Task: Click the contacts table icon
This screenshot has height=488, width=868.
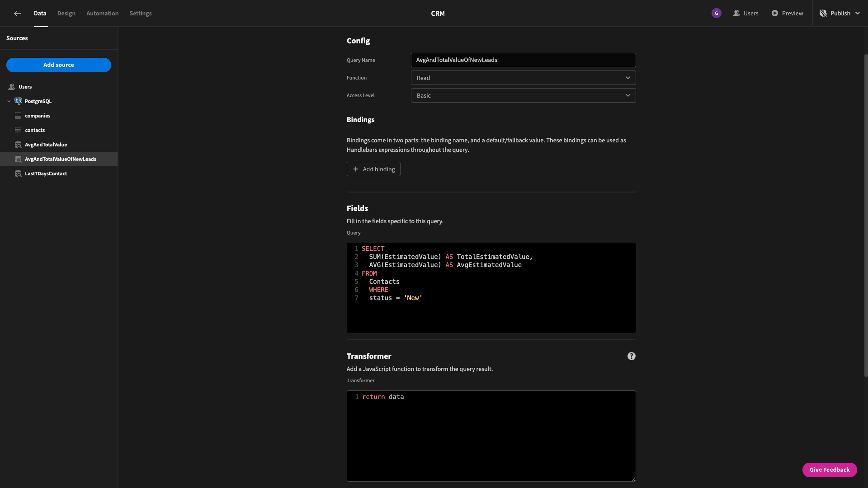Action: [x=18, y=130]
